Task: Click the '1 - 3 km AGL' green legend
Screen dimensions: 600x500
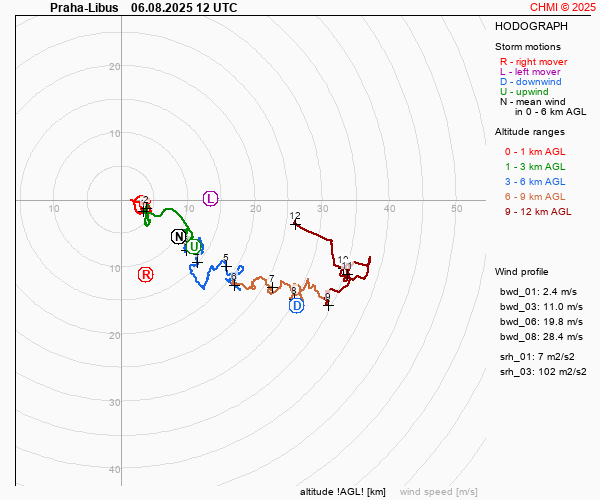Action: tap(535, 166)
